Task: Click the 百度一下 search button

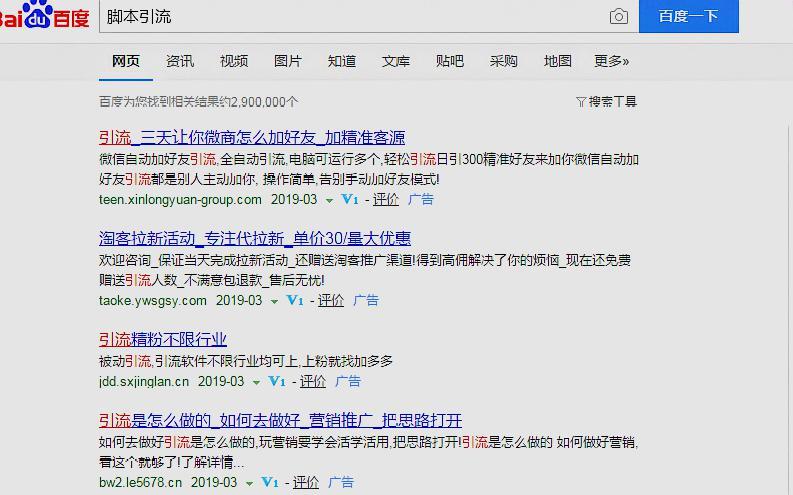Action: [x=689, y=16]
